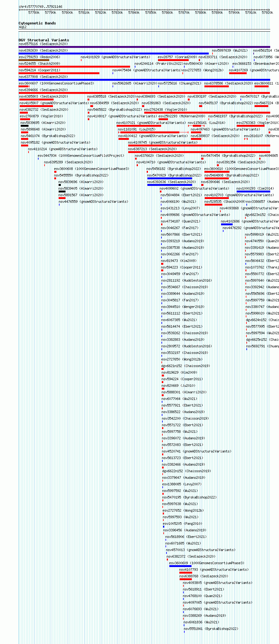Screen dimensions: 279x644
Task: Click dgv6621n152 (Chaisson2019) label
Action: 186,366
